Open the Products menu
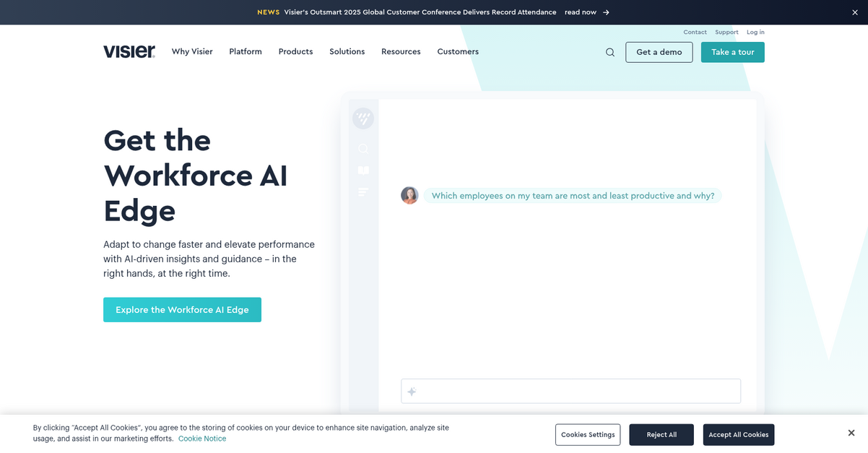The image size is (868, 453). 295,52
